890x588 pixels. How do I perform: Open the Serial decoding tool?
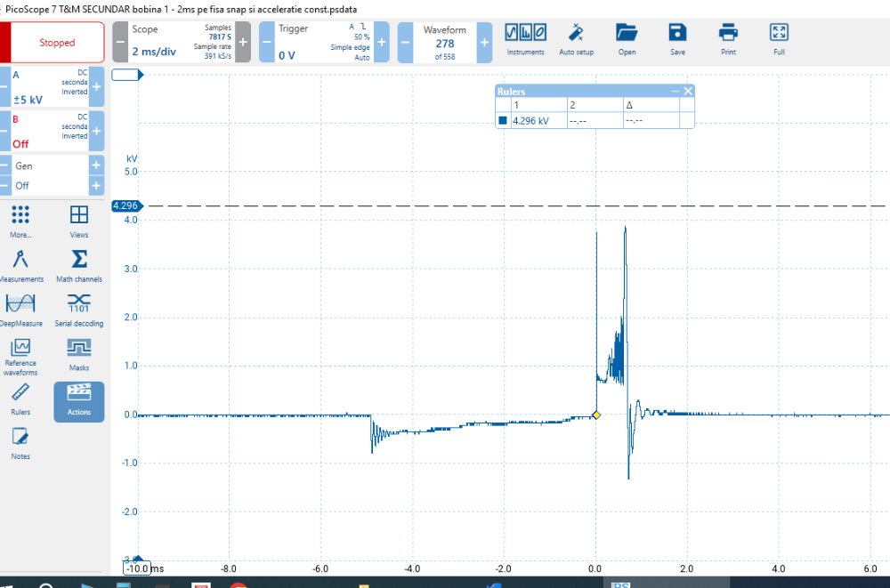click(x=79, y=310)
